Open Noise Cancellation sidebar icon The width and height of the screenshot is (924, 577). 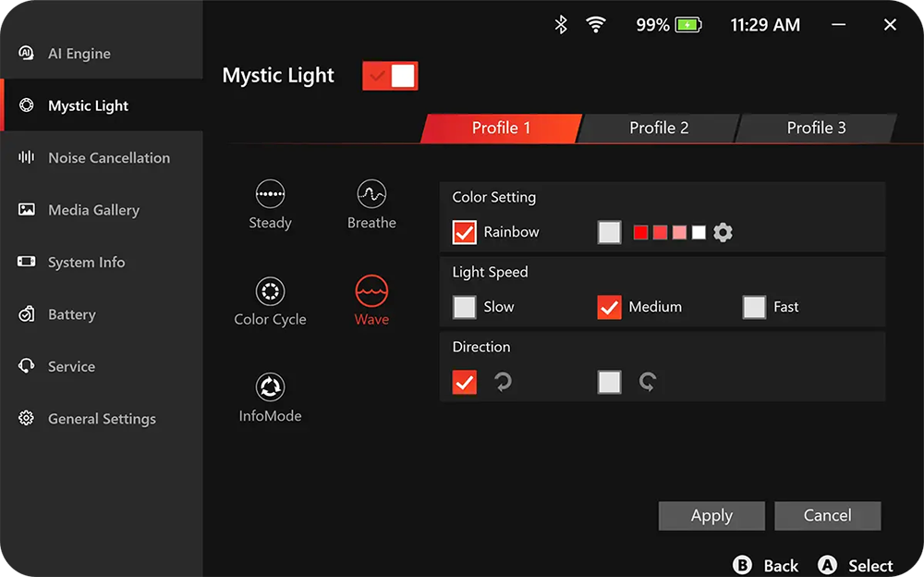[x=26, y=157]
